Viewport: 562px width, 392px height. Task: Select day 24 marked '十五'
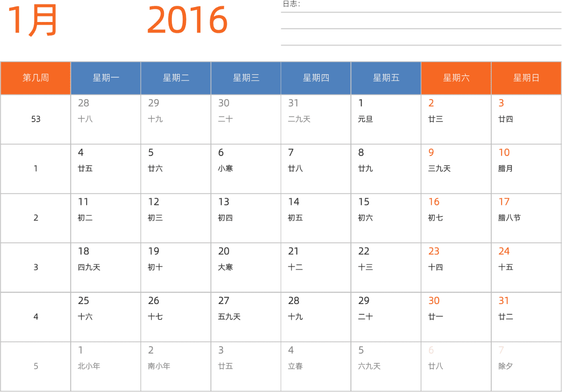coord(526,268)
